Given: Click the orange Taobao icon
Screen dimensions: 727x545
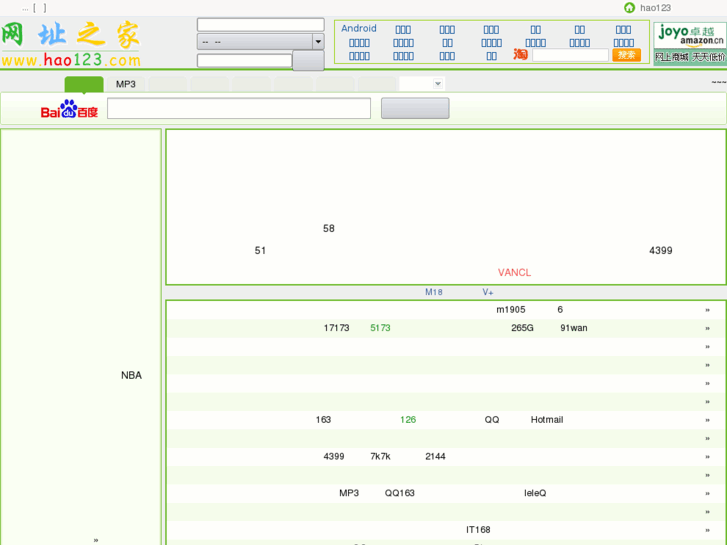Looking at the screenshot, I should pos(520,55).
